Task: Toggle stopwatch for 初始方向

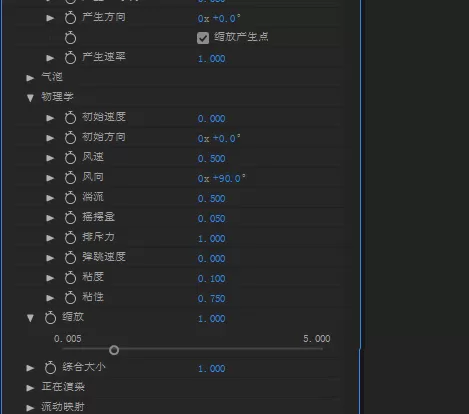Action: point(70,138)
